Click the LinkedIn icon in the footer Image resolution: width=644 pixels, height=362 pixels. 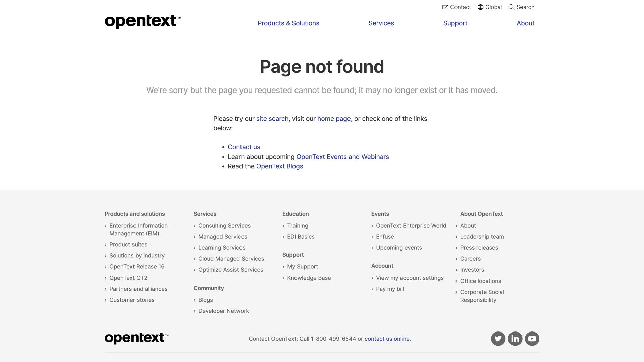coord(515,339)
